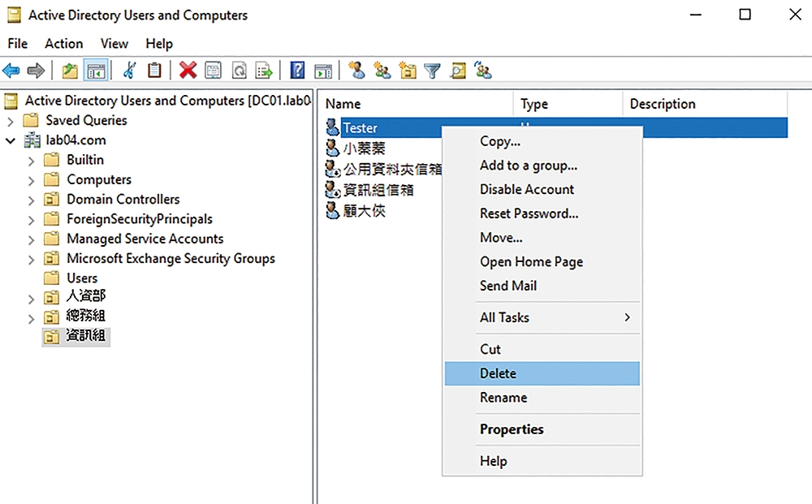
Task: Create a new user with the toolbar icon
Action: pyautogui.click(x=356, y=71)
